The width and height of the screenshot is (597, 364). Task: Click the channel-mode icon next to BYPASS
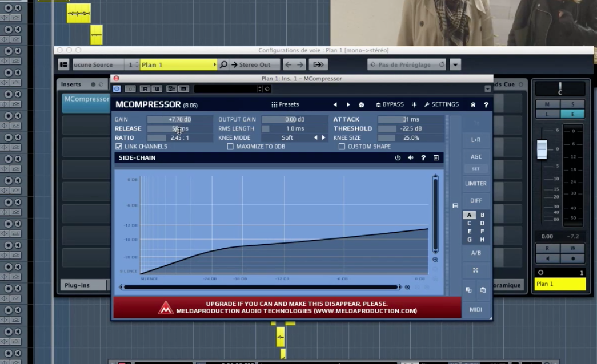(414, 104)
